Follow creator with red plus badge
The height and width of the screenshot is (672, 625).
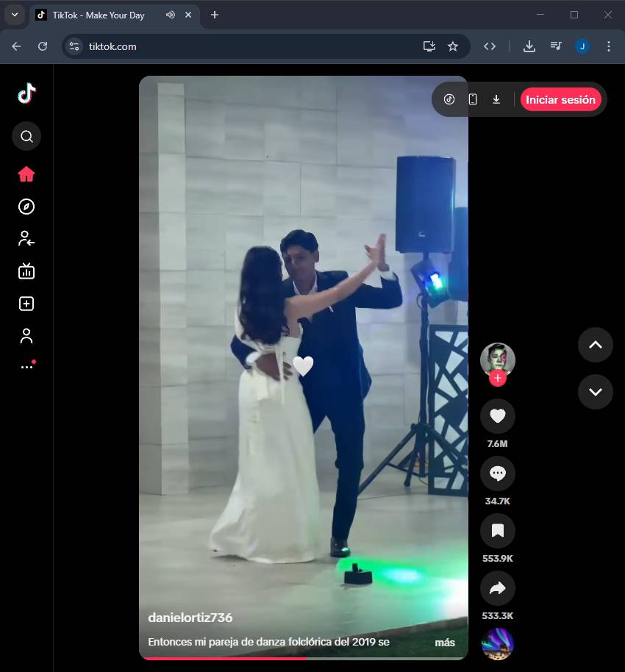click(x=498, y=379)
